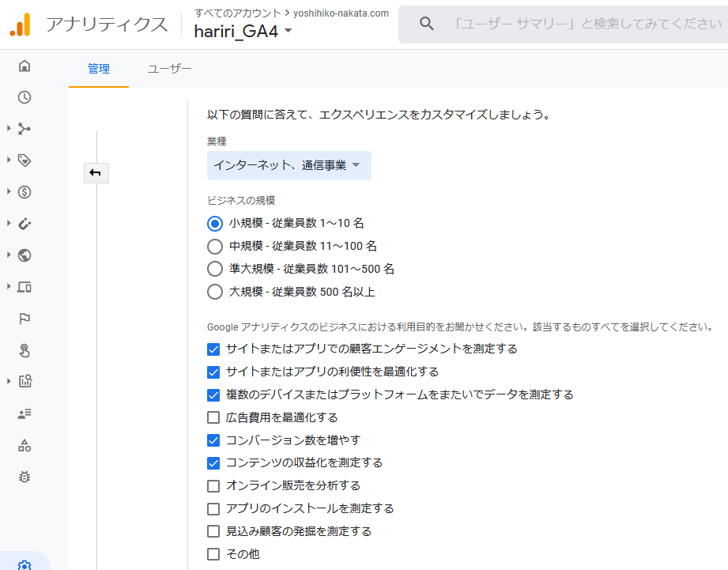Screen dimensions: 728x570
Task: Open DebugView bug icon
Action: (x=25, y=477)
